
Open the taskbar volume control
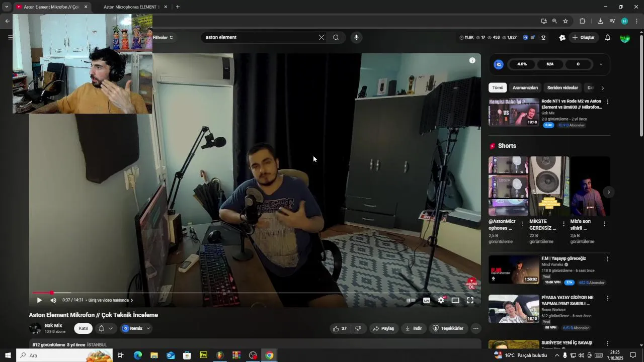[x=581, y=355]
